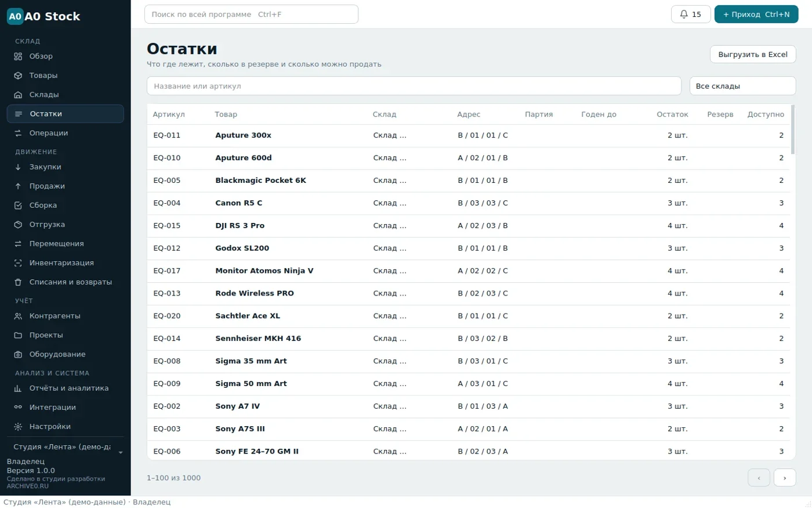
Task: Expand the Студия «Лента» company selector
Action: 66,447
